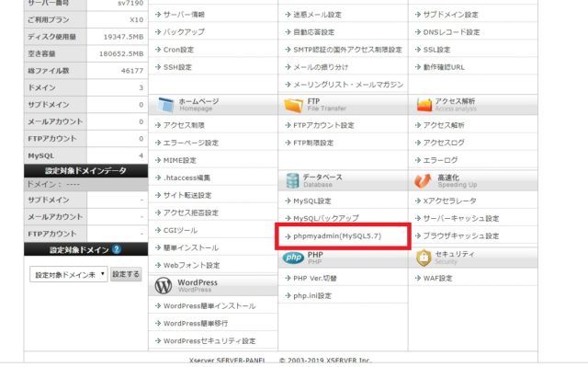Open php.ini設定 link
Screen dimensions: 588x367
coord(312,295)
